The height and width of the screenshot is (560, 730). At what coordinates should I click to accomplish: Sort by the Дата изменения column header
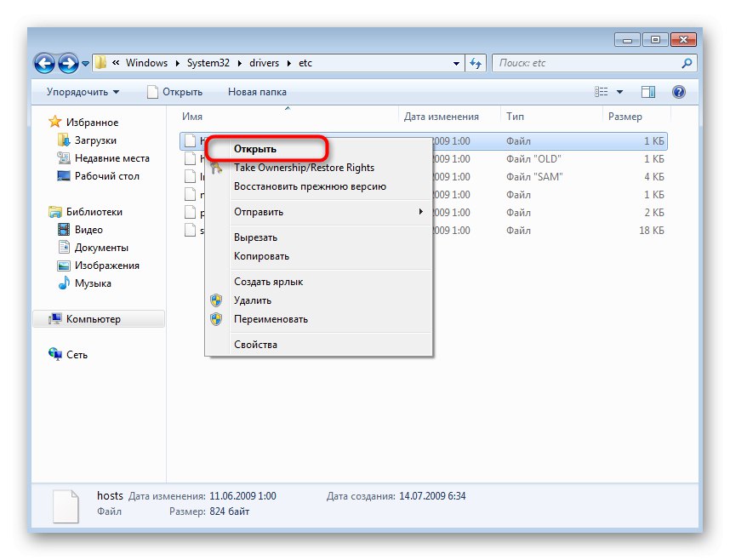coord(441,117)
